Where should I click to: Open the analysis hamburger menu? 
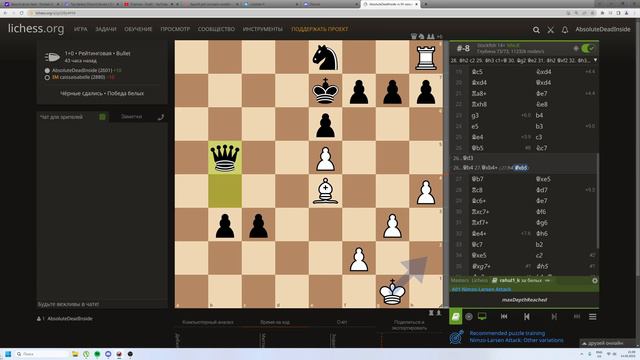[593, 317]
